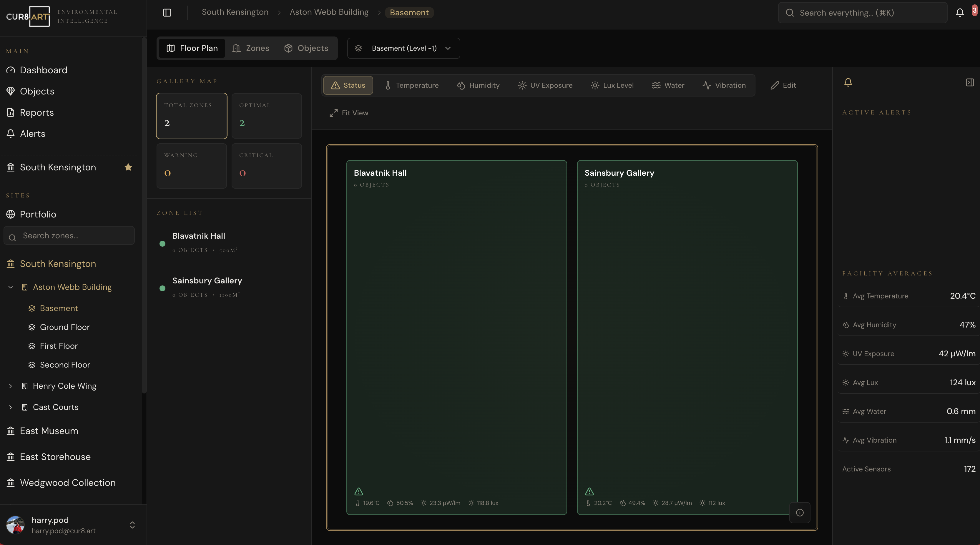
Task: Click the pencil Edit icon
Action: pos(775,85)
